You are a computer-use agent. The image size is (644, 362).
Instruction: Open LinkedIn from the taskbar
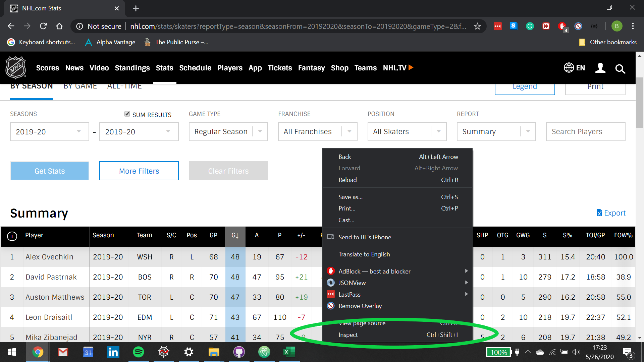[x=113, y=352]
